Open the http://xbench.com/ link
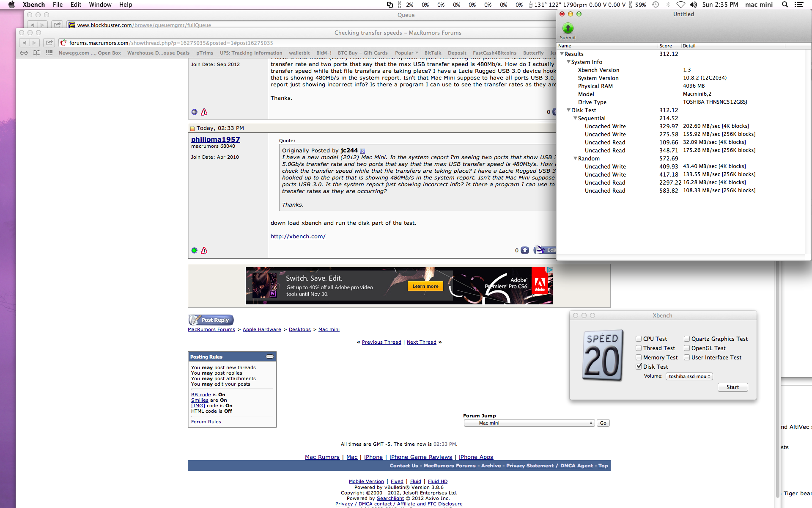 [x=298, y=237]
